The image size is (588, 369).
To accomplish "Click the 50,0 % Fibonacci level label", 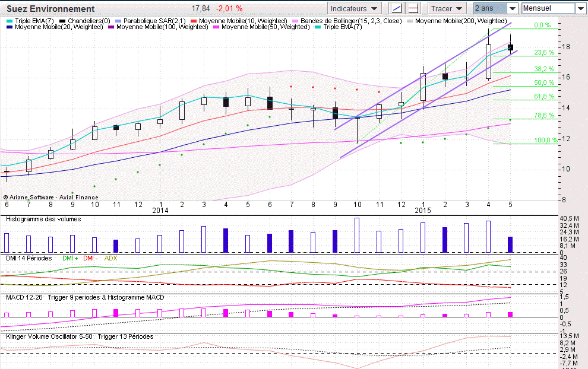I will click(544, 83).
